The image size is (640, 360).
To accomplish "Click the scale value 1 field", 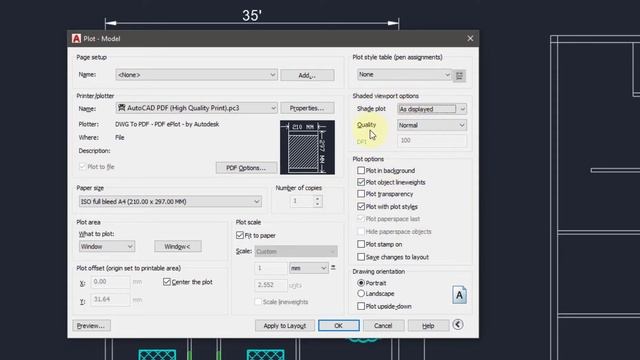I will click(270, 268).
